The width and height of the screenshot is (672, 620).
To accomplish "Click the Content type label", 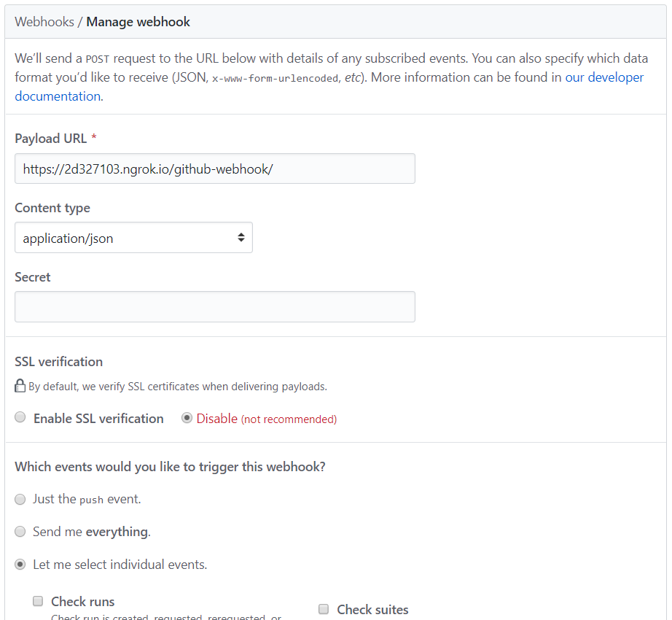I will 52,208.
